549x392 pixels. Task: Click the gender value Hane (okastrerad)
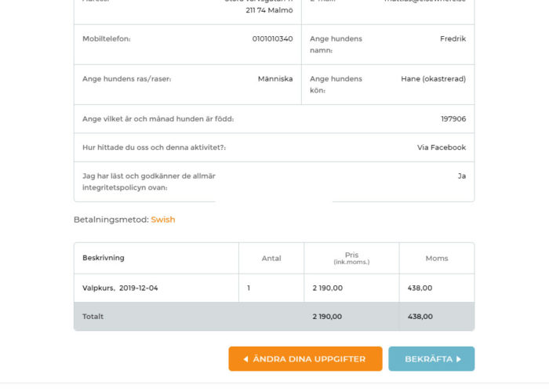433,78
